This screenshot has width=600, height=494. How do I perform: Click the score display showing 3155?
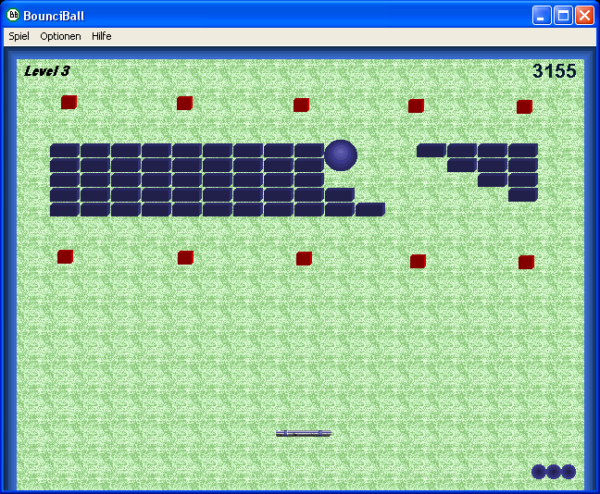pyautogui.click(x=554, y=72)
